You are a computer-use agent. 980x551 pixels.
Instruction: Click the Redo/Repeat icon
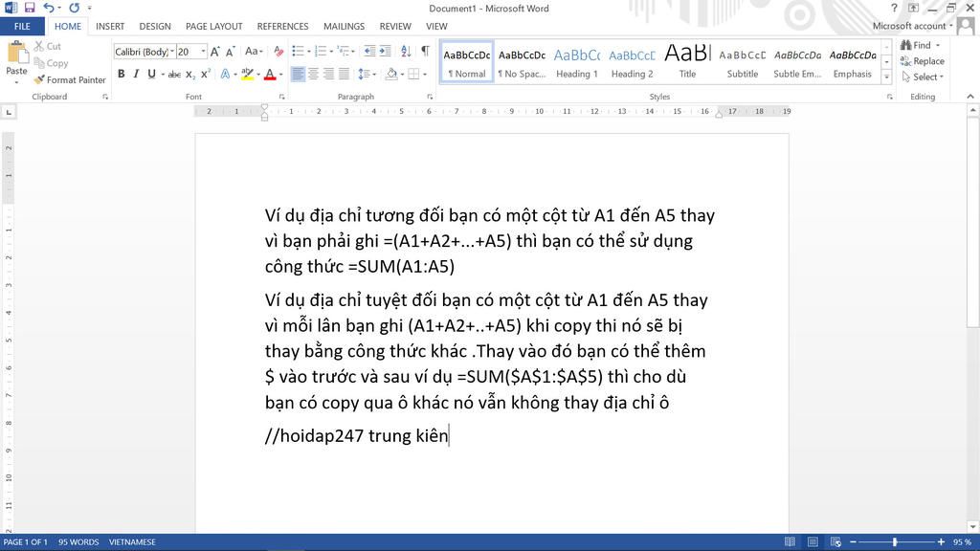point(75,8)
